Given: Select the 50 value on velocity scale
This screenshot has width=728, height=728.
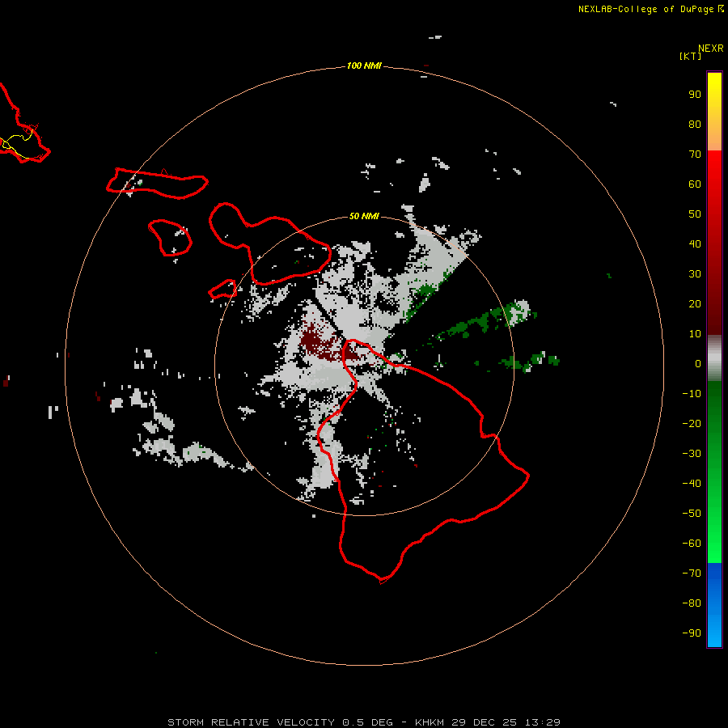Looking at the screenshot, I should pyautogui.click(x=695, y=214).
